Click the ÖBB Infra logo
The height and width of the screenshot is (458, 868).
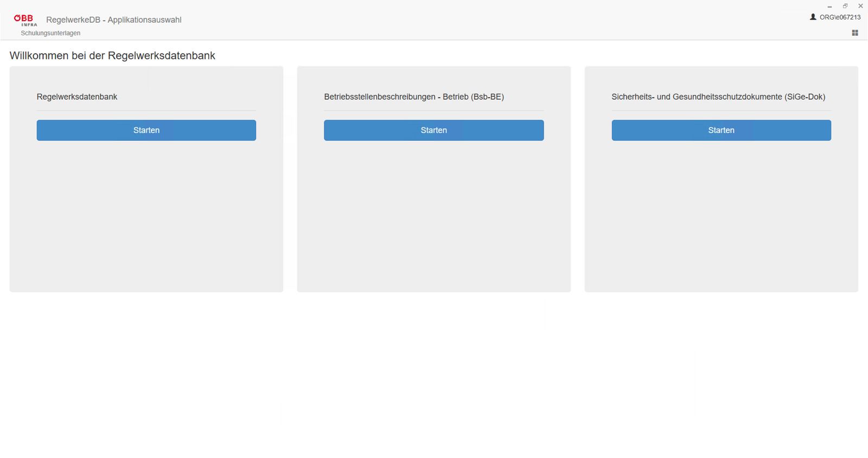pyautogui.click(x=25, y=20)
